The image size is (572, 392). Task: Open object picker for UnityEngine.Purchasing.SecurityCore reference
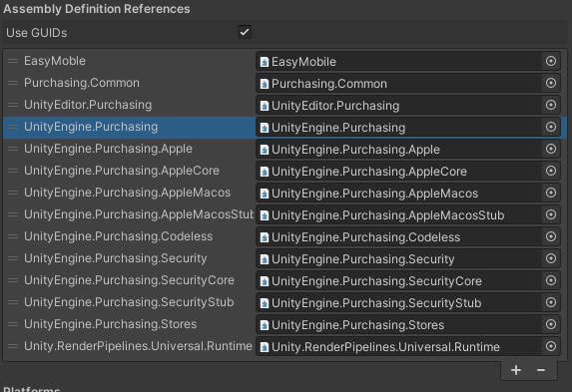(x=551, y=280)
